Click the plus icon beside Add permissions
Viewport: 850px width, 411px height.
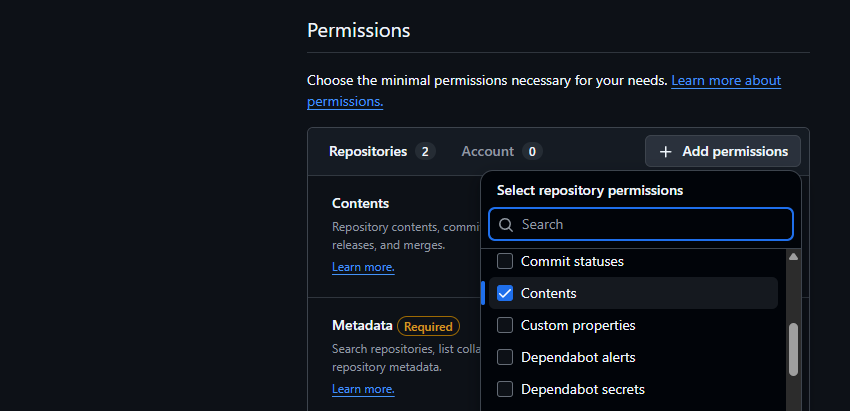[x=665, y=151]
